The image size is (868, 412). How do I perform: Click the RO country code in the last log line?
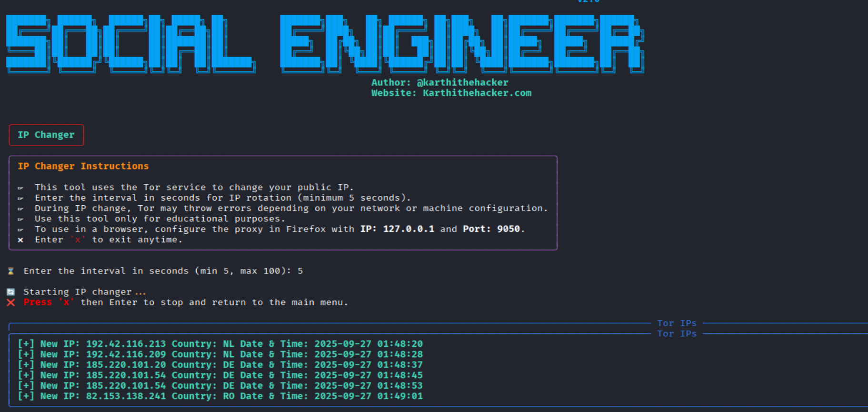click(229, 396)
